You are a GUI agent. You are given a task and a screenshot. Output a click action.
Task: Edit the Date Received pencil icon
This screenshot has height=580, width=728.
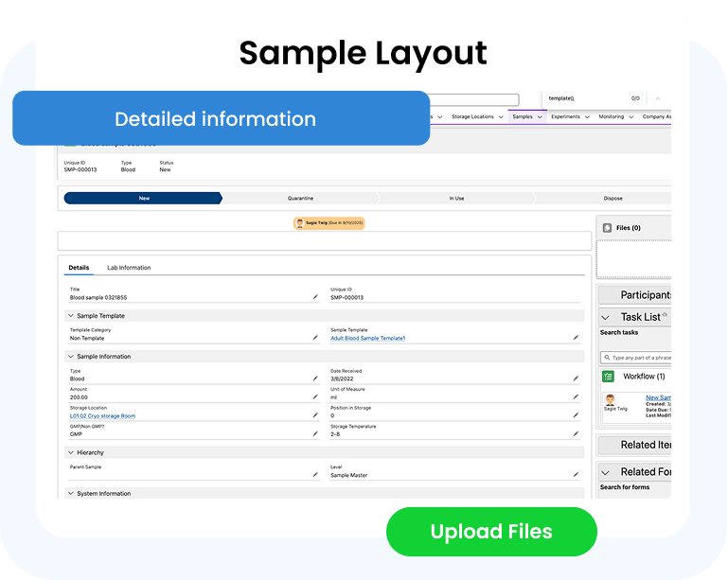click(576, 378)
